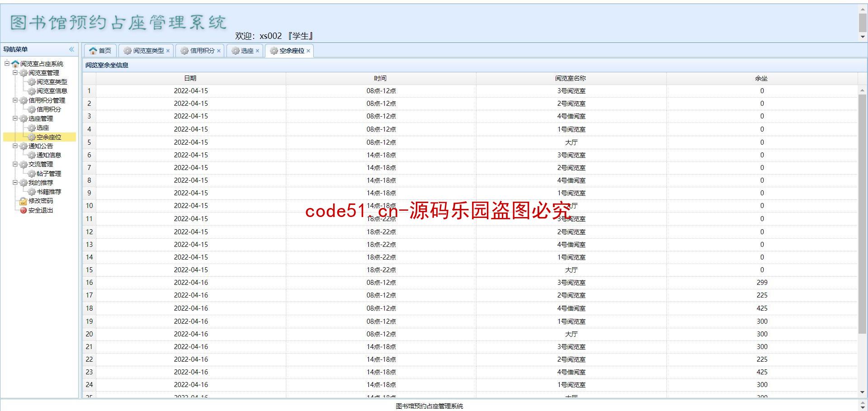
Task: Select row number 24 cell
Action: pyautogui.click(x=89, y=385)
